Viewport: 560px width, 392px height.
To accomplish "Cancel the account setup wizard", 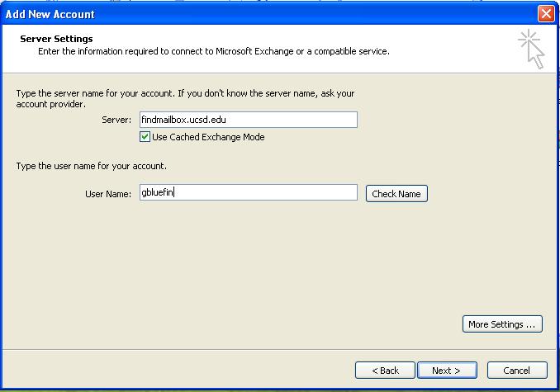I will pyautogui.click(x=517, y=371).
